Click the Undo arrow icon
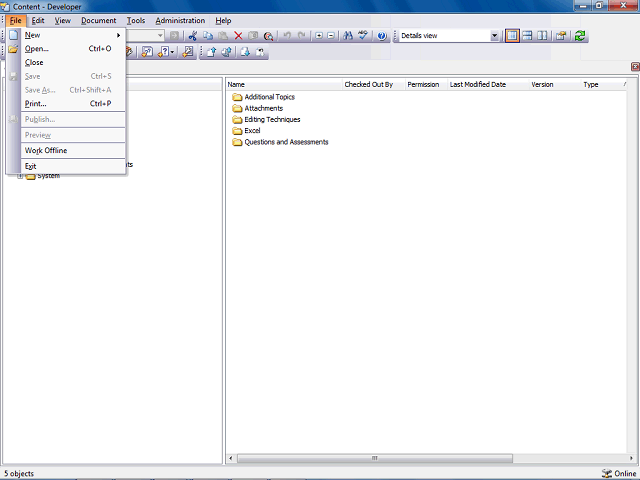The height and width of the screenshot is (480, 640). tap(287, 36)
